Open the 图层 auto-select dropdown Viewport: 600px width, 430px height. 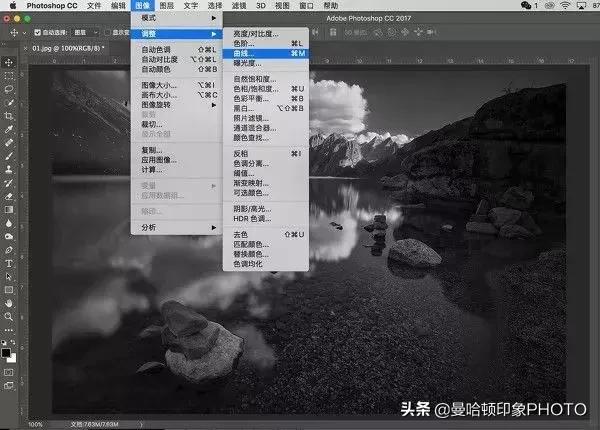(86, 33)
